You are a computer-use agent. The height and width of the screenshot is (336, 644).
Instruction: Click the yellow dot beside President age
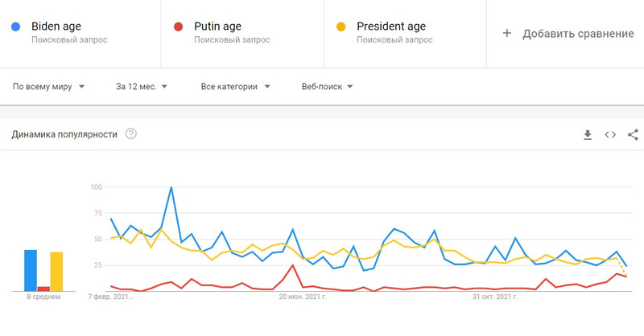tap(341, 27)
